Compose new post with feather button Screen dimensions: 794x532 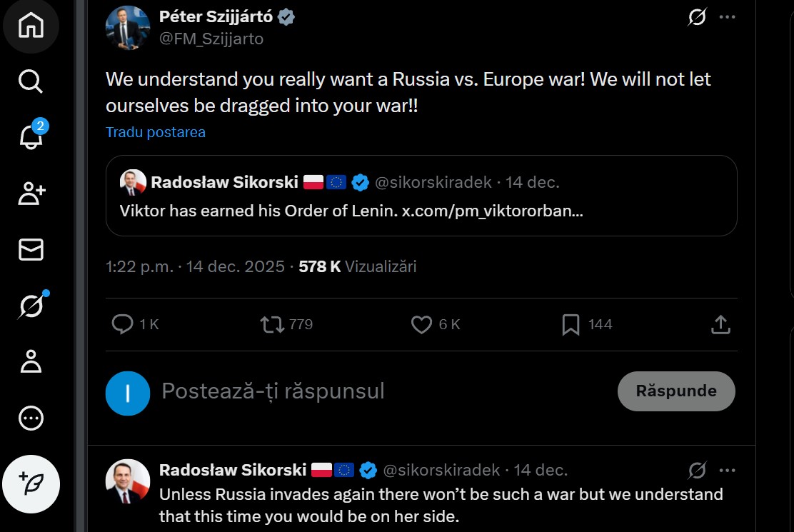coord(31,484)
